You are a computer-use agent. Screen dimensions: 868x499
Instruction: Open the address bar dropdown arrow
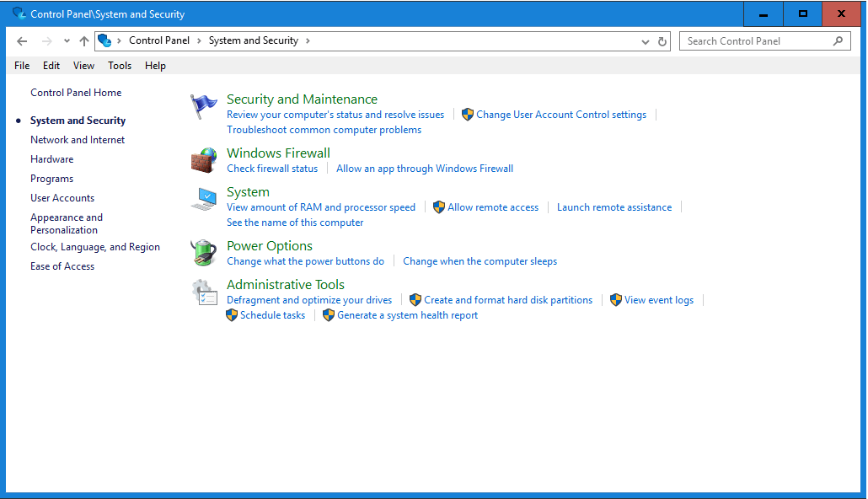click(x=645, y=40)
